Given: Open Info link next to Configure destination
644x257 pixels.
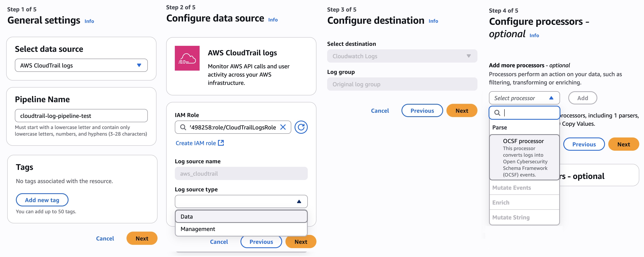Looking at the screenshot, I should click(433, 21).
